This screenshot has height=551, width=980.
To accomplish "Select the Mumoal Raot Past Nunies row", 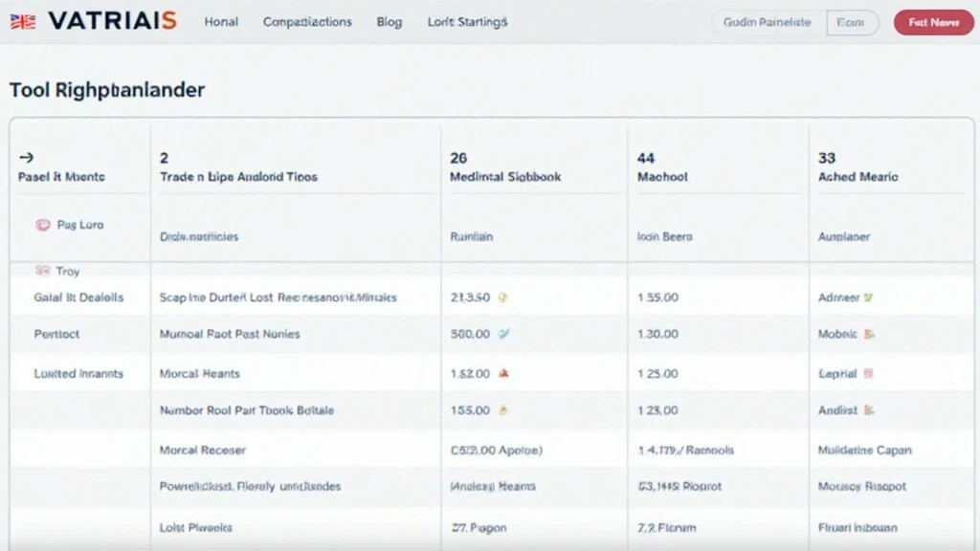I will point(231,334).
